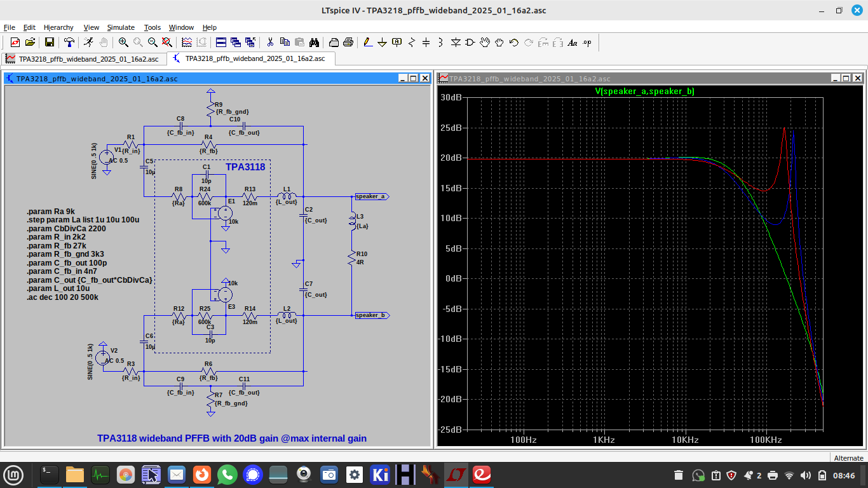Click the speaker_a net label
The width and height of the screenshot is (868, 488).
[370, 196]
